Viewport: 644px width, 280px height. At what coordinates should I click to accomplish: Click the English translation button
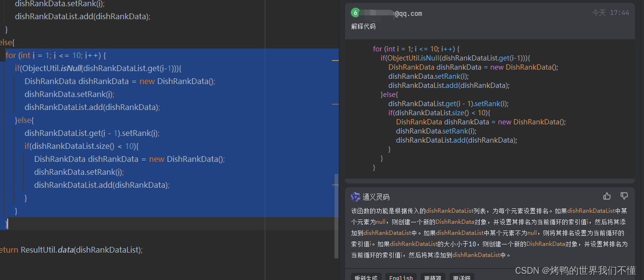pyautogui.click(x=401, y=278)
